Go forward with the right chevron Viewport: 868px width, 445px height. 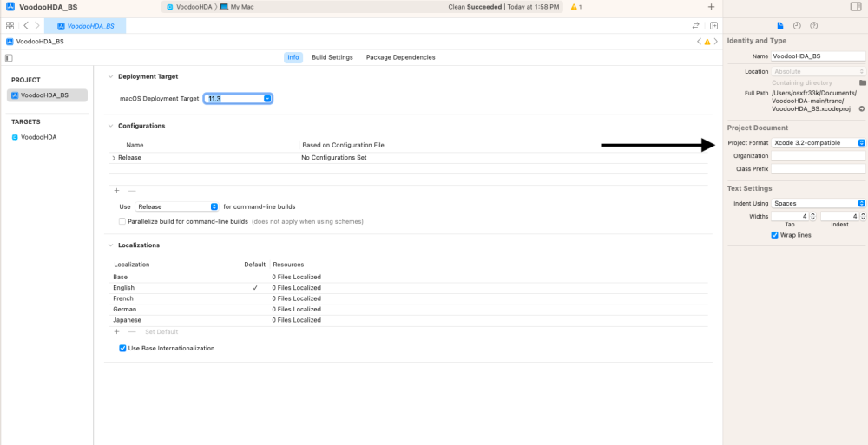(x=37, y=25)
